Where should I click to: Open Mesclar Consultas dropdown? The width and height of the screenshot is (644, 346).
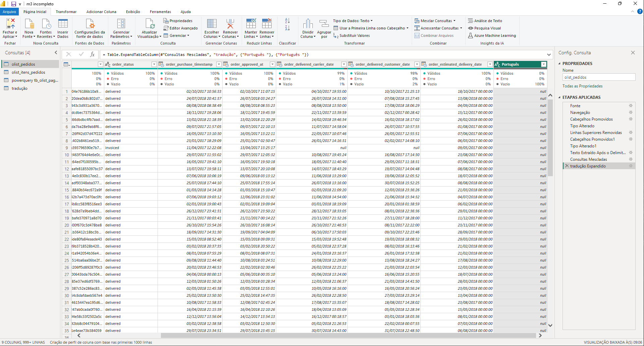[435, 21]
